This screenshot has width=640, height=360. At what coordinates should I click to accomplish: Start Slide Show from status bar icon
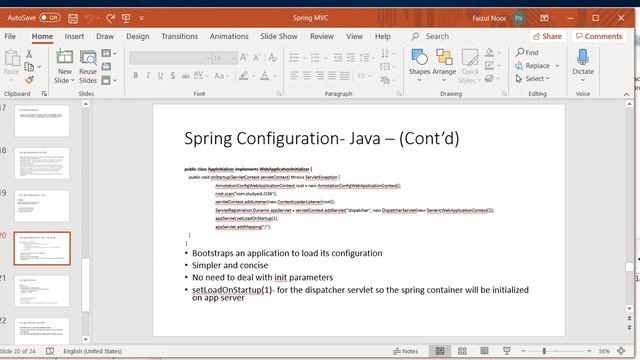pos(507,351)
